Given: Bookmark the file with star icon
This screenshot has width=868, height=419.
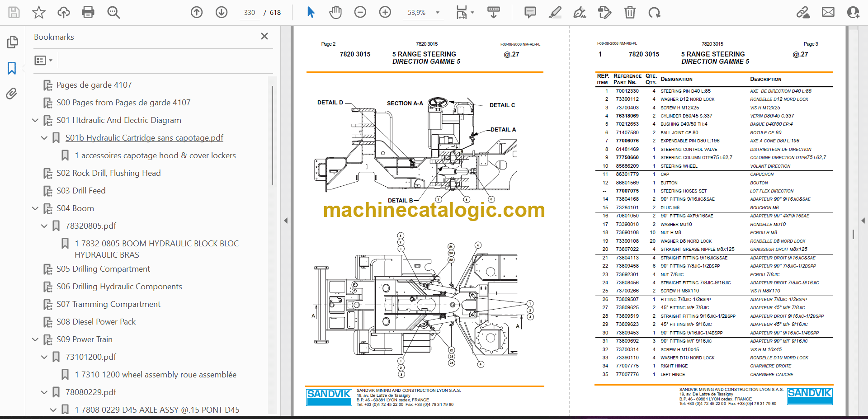Looking at the screenshot, I should (39, 12).
